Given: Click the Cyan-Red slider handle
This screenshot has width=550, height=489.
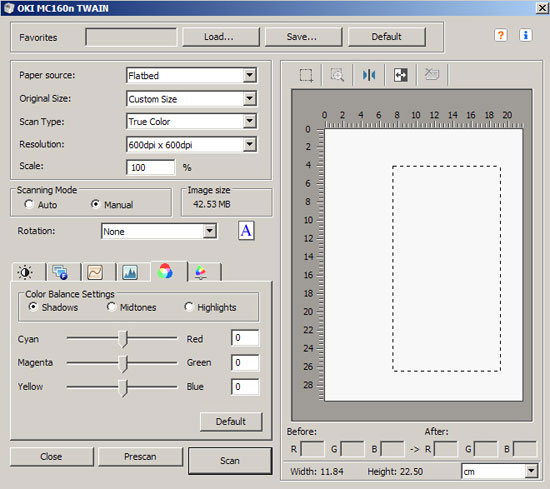Looking at the screenshot, I should tap(122, 339).
